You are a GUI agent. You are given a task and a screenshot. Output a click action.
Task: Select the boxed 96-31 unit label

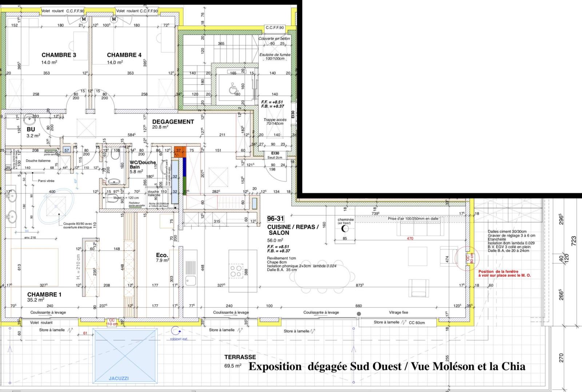[x=275, y=219]
